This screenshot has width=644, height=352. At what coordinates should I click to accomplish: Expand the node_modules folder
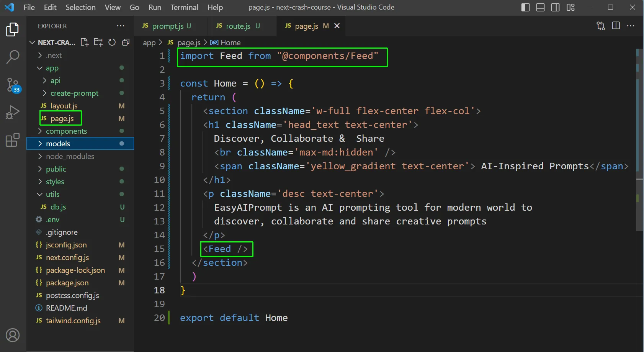(x=80, y=156)
